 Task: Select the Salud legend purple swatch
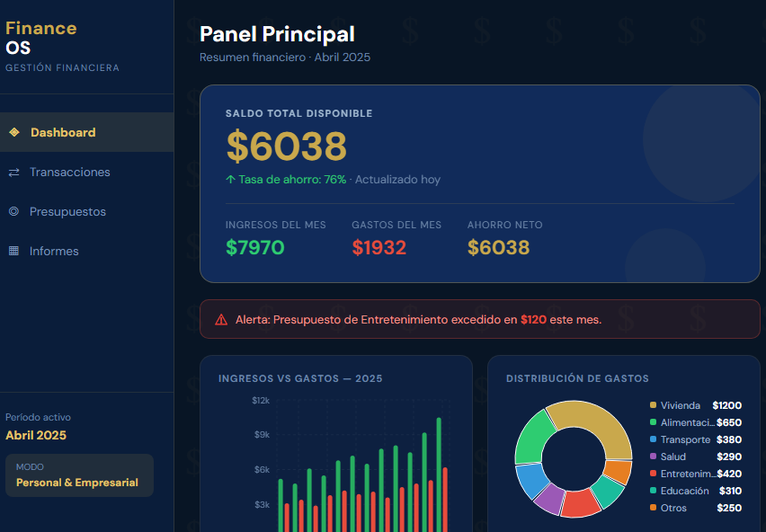(x=653, y=457)
